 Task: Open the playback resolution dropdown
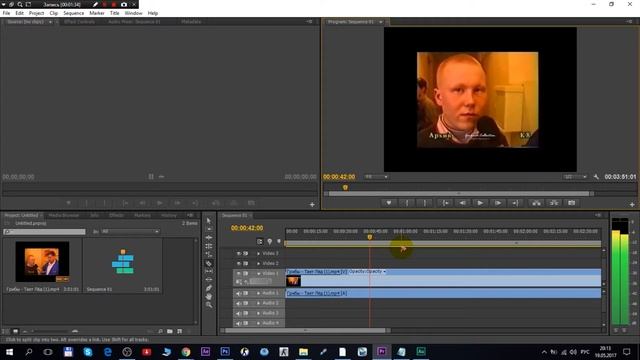pos(575,177)
